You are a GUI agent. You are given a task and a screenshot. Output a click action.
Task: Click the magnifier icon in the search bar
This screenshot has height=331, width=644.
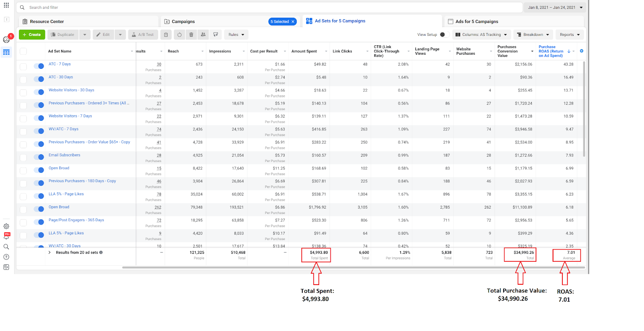coord(22,7)
